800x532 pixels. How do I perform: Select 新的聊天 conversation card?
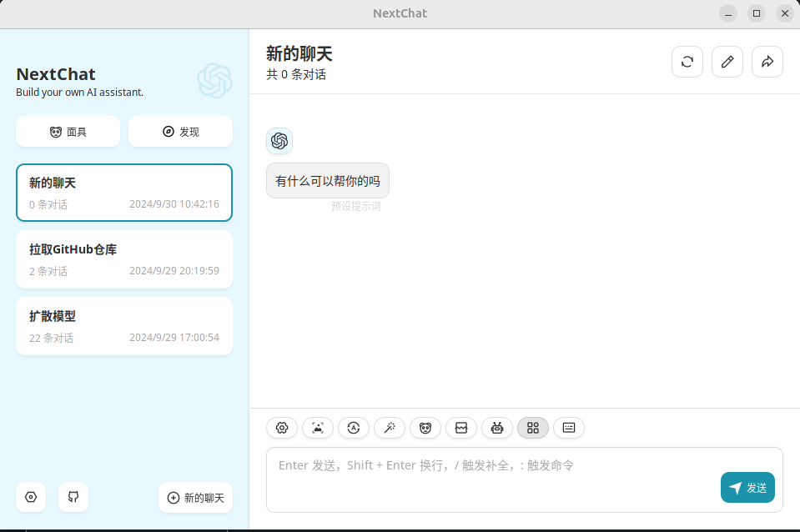coord(124,193)
